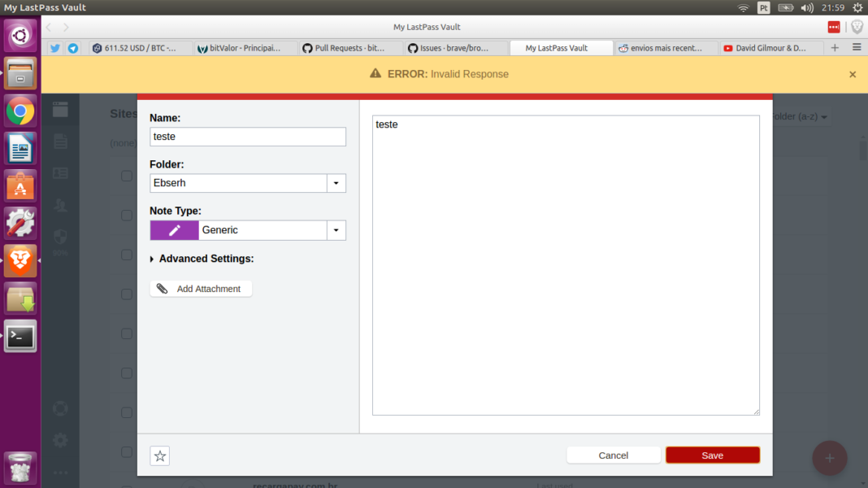The image size is (868, 488).
Task: Expand Advanced Settings section
Action: click(x=202, y=259)
